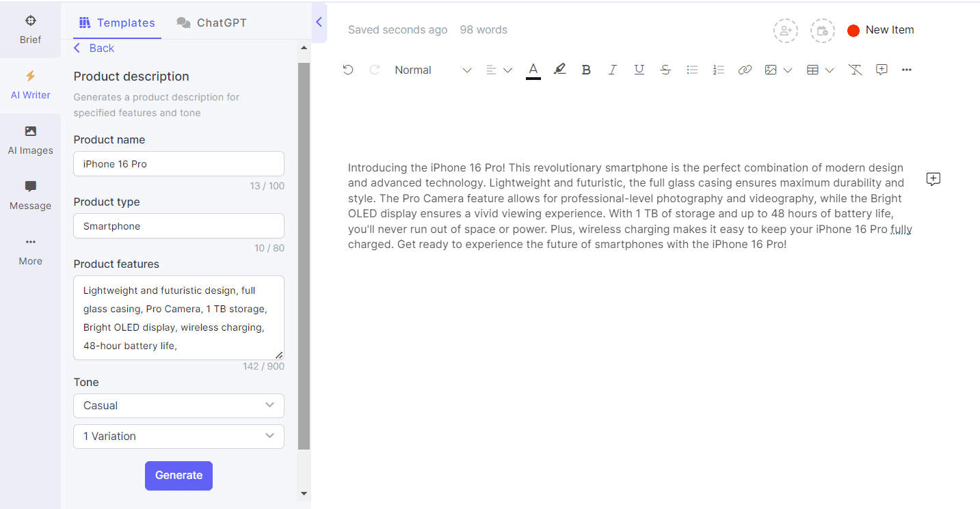This screenshot has height=509, width=980.
Task: Click the Product features text area
Action: point(178,318)
